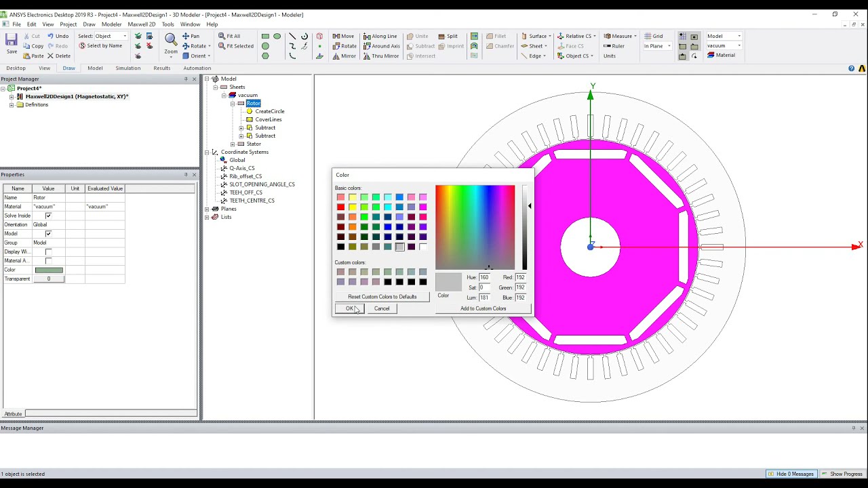Screen dimensions: 868x488
Task: Collapse the Coordinate Systems node
Action: click(207, 152)
